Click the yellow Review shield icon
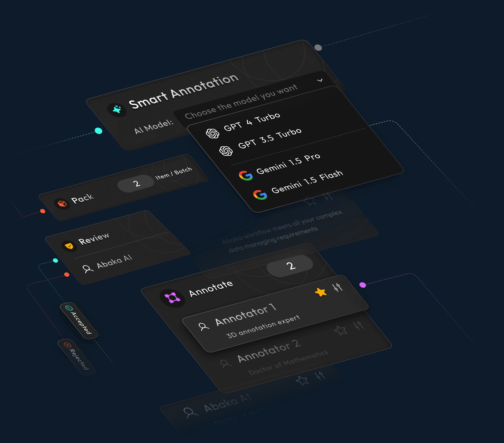 tap(69, 246)
